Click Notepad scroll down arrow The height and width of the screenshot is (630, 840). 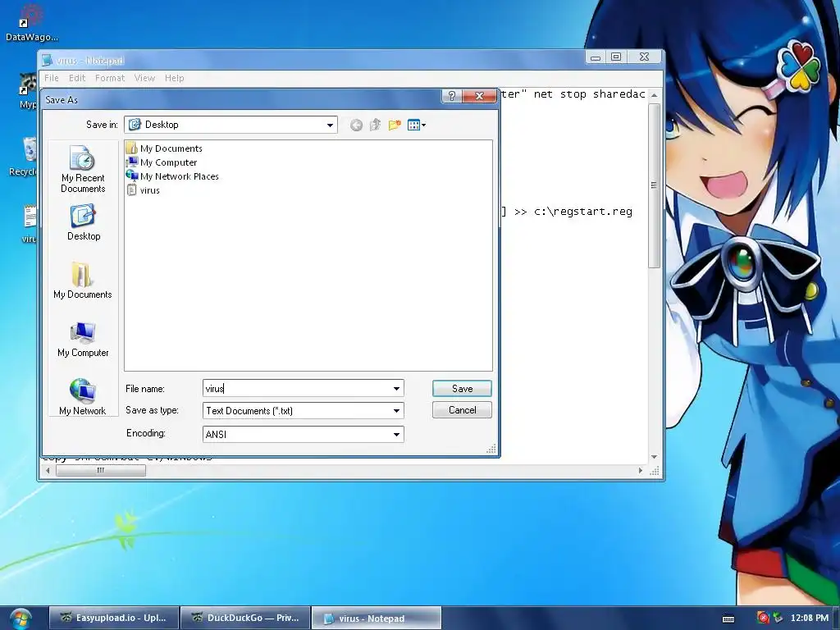[x=654, y=457]
